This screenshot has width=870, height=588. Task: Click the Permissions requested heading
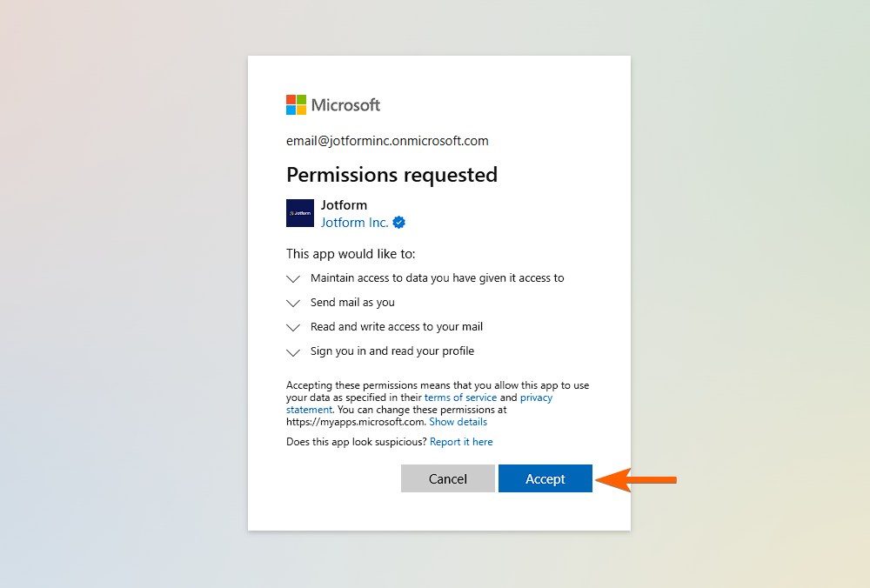391,175
